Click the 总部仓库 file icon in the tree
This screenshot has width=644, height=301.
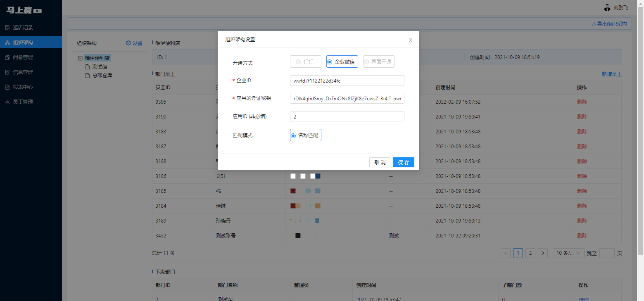[87, 76]
